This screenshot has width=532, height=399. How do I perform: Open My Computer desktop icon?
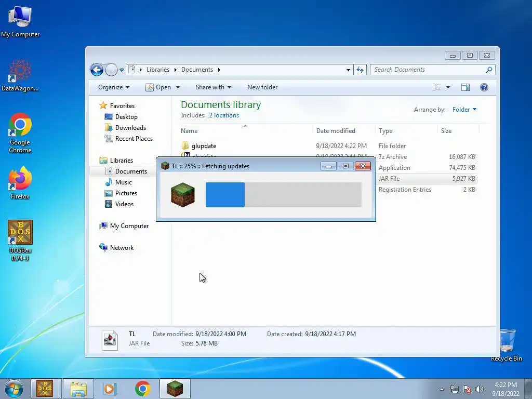(x=20, y=21)
